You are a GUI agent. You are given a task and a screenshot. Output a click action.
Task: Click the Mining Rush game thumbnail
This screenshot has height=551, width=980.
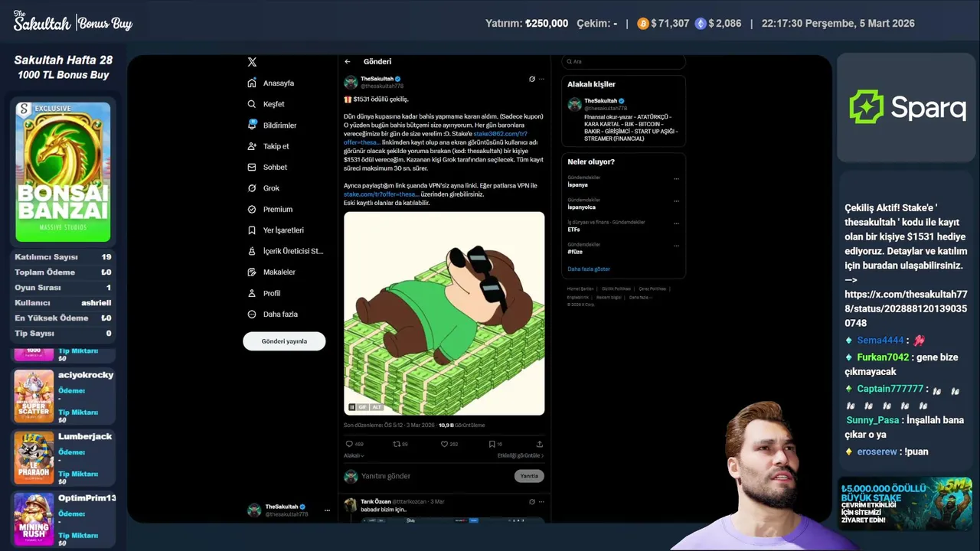(x=34, y=519)
